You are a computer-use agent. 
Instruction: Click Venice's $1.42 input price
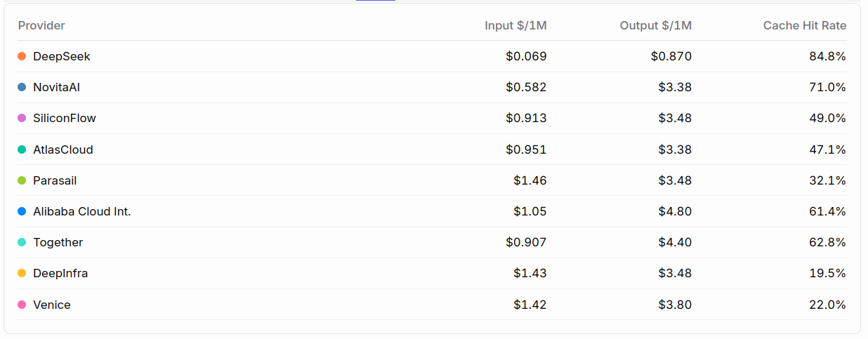[530, 305]
